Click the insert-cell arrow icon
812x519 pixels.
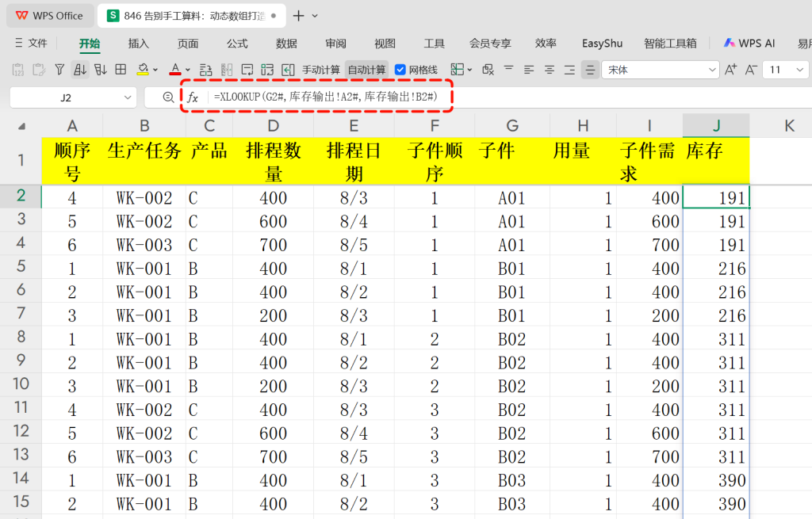tap(288, 70)
